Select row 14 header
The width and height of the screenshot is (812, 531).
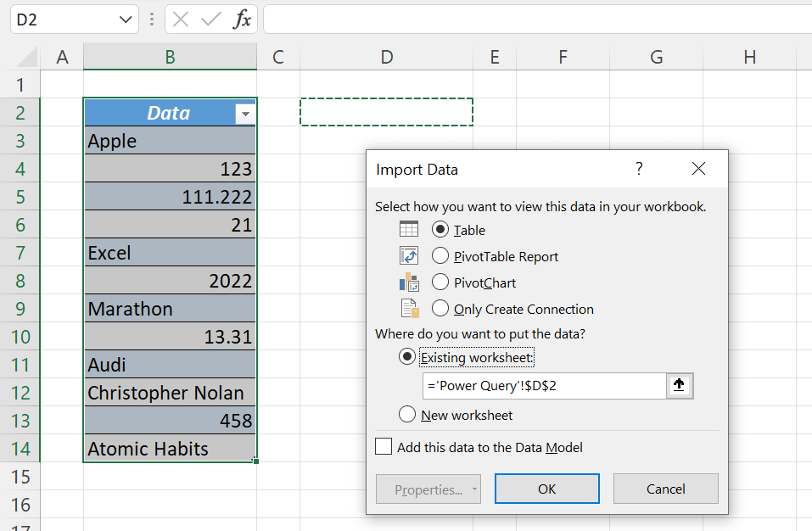pyautogui.click(x=20, y=449)
